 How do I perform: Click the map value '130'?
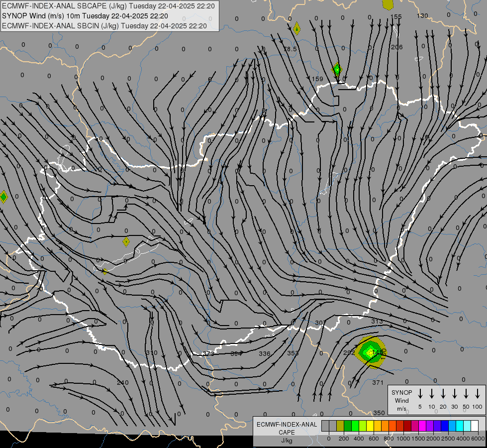422,15
